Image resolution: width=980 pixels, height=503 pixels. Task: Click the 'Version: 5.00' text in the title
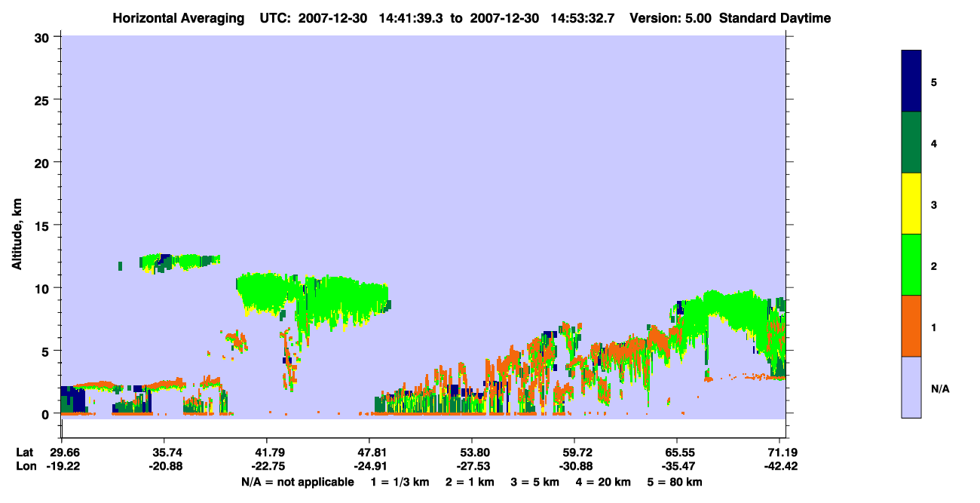coord(671,18)
